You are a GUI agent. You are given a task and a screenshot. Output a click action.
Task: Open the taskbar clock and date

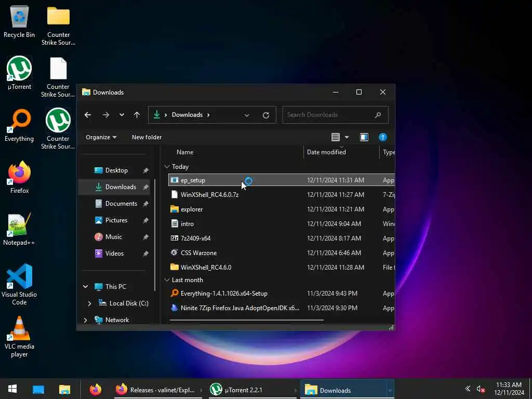(509, 389)
